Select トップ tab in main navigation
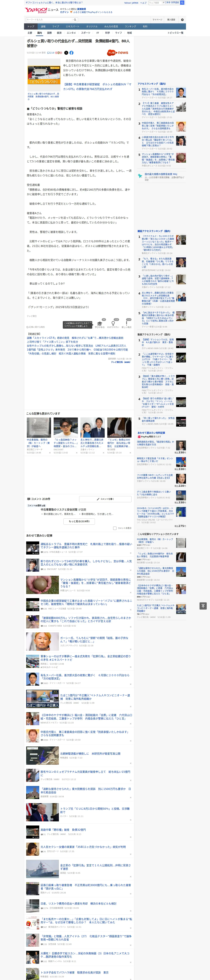 [31, 27]
